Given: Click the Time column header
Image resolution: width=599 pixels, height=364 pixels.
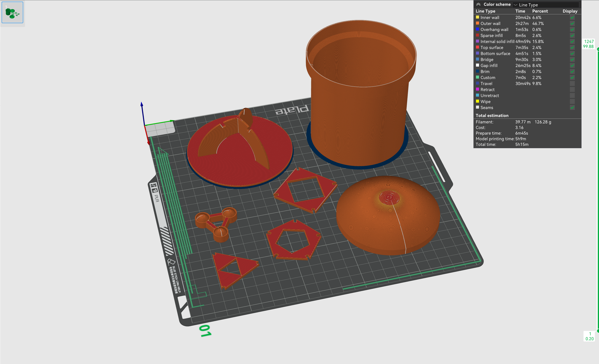Looking at the screenshot, I should pyautogui.click(x=520, y=11).
